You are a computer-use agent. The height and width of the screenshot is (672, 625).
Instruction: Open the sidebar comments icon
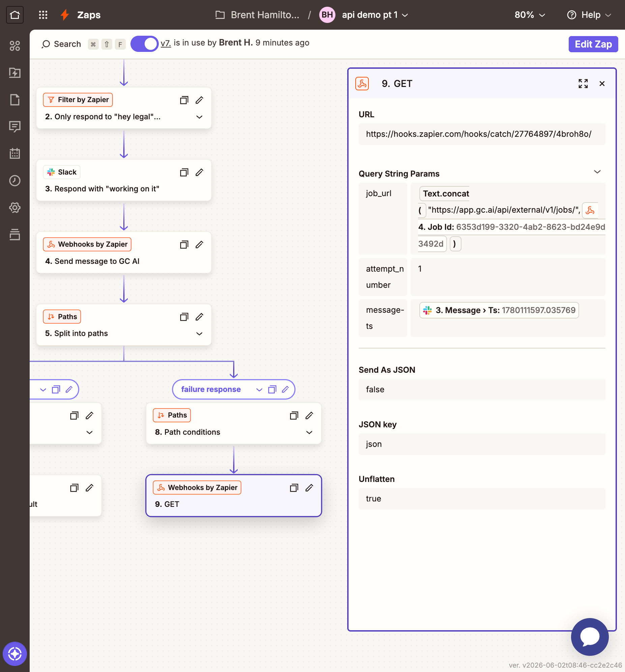coord(15,127)
